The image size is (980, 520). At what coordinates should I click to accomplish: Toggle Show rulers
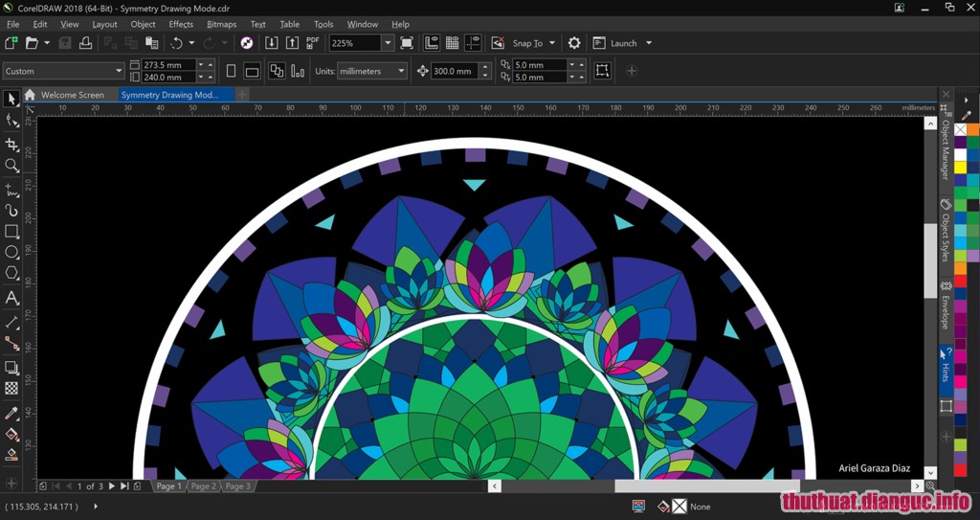point(432,42)
